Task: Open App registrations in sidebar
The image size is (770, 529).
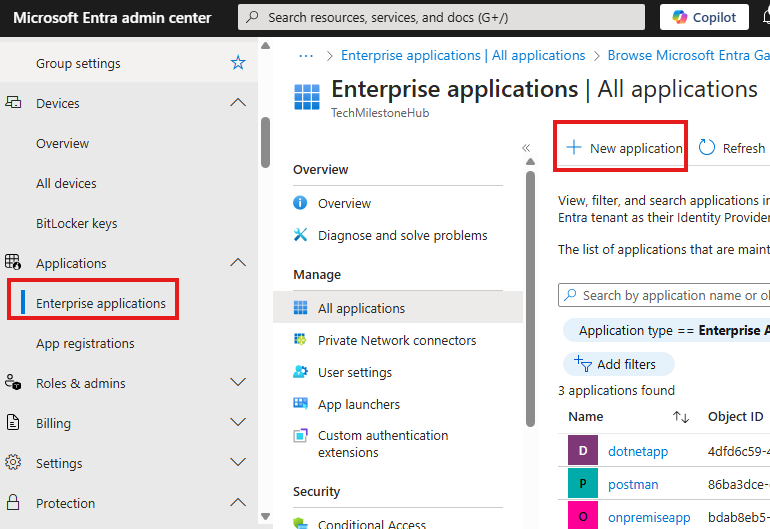Action: tap(85, 343)
